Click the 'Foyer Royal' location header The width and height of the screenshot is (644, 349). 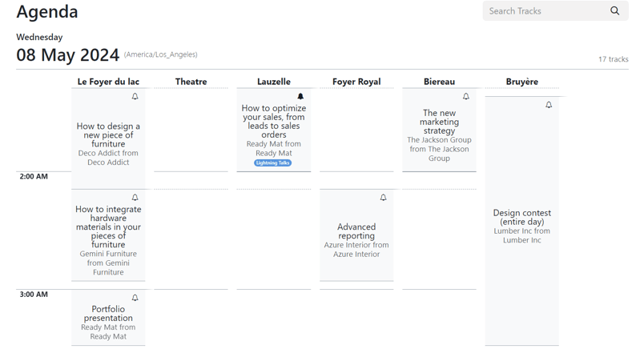point(356,82)
